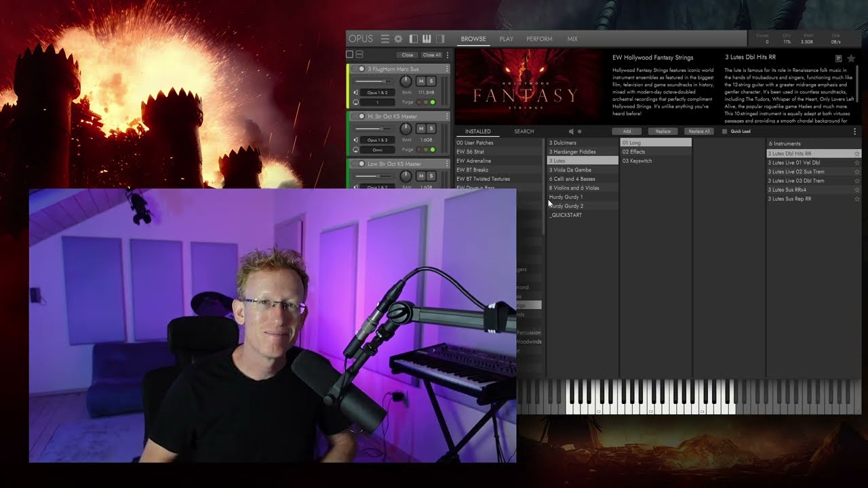Switch to the BROWSE tab
868x488 pixels.
coord(473,39)
